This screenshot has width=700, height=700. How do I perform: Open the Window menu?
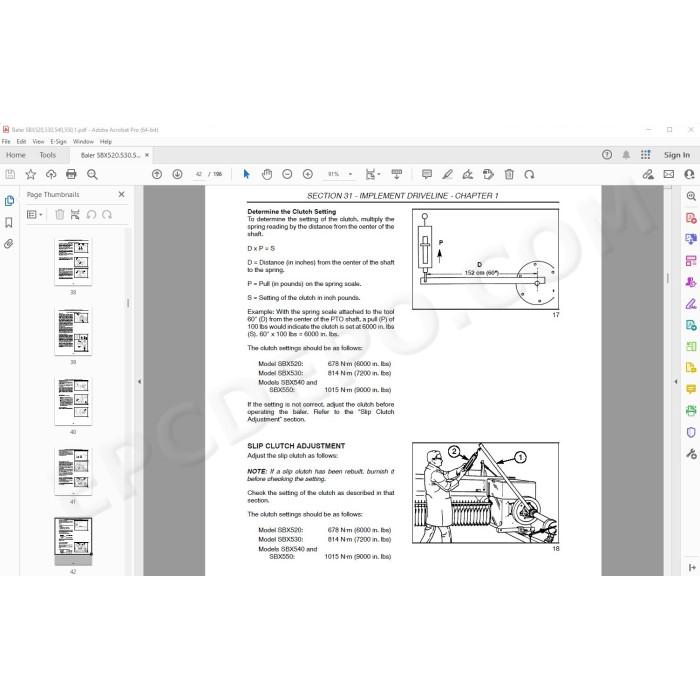(x=83, y=142)
